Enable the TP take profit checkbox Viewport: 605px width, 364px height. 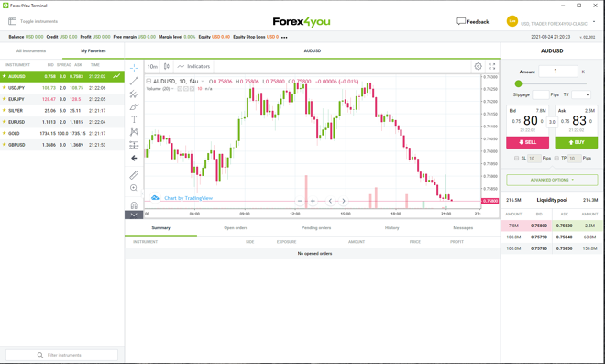[556, 159]
